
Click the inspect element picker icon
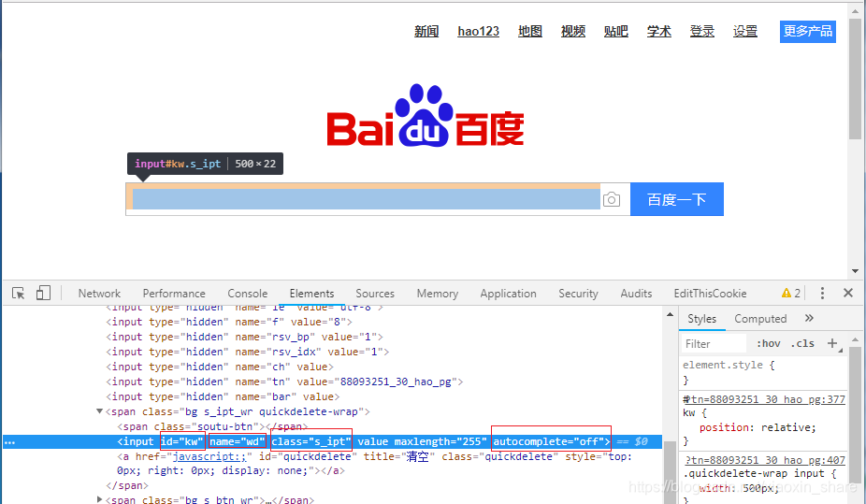(18, 293)
